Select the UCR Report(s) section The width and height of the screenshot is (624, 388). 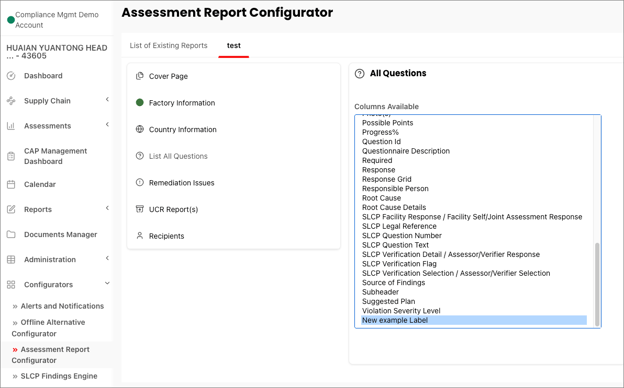174,209
